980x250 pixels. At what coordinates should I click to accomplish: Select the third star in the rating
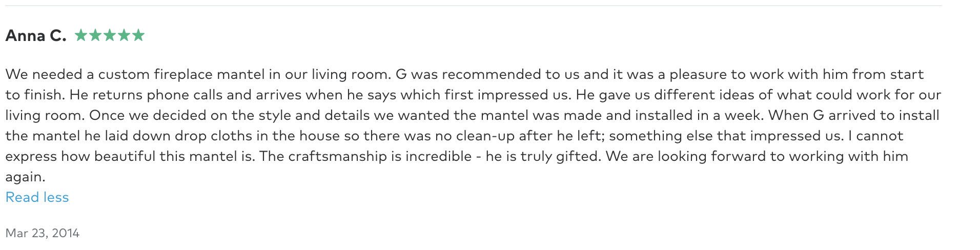click(110, 35)
